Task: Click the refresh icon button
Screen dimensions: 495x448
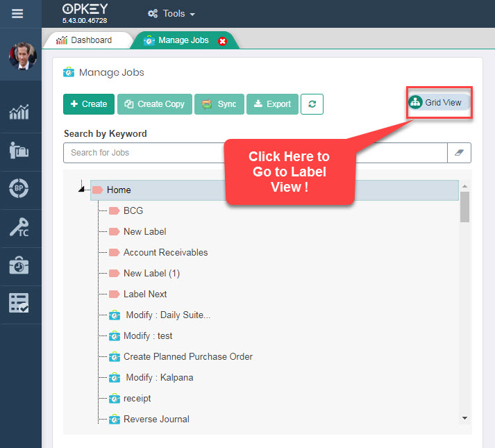Action: (312, 104)
